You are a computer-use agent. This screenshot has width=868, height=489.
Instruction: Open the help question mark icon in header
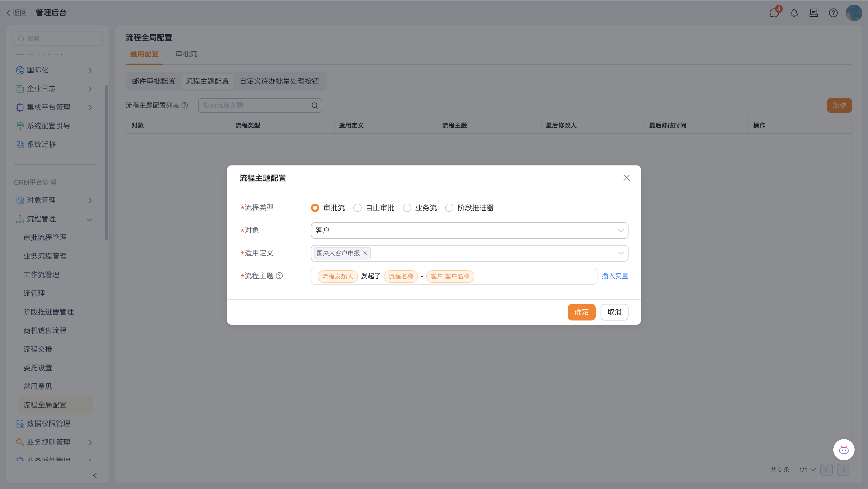833,13
